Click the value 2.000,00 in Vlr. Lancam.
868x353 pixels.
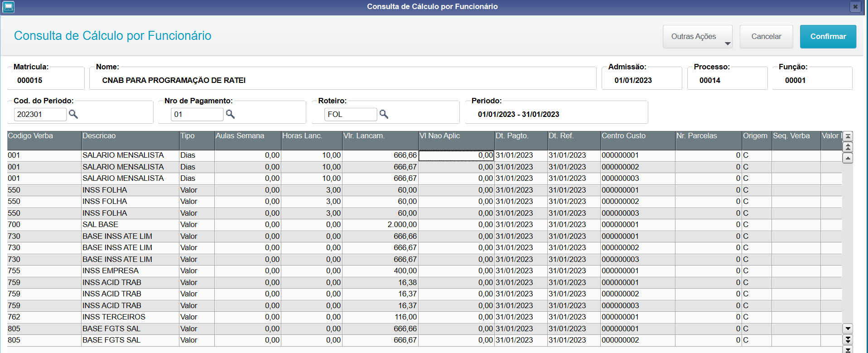coord(402,224)
